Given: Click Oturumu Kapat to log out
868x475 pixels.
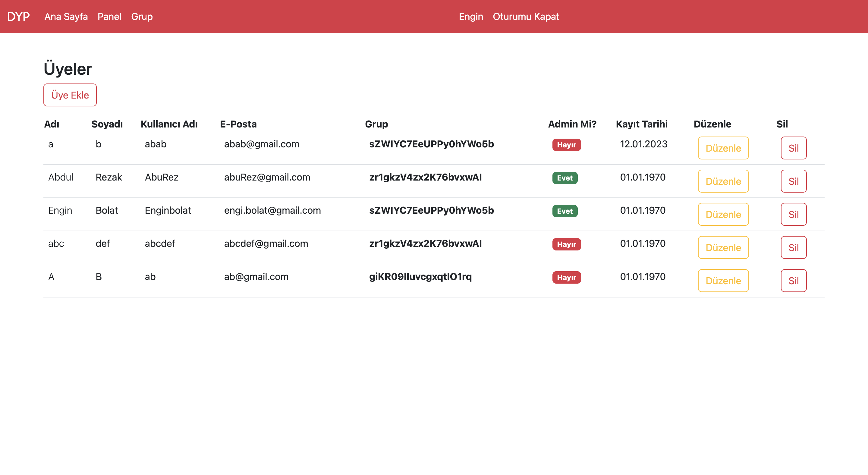Looking at the screenshot, I should tap(526, 17).
